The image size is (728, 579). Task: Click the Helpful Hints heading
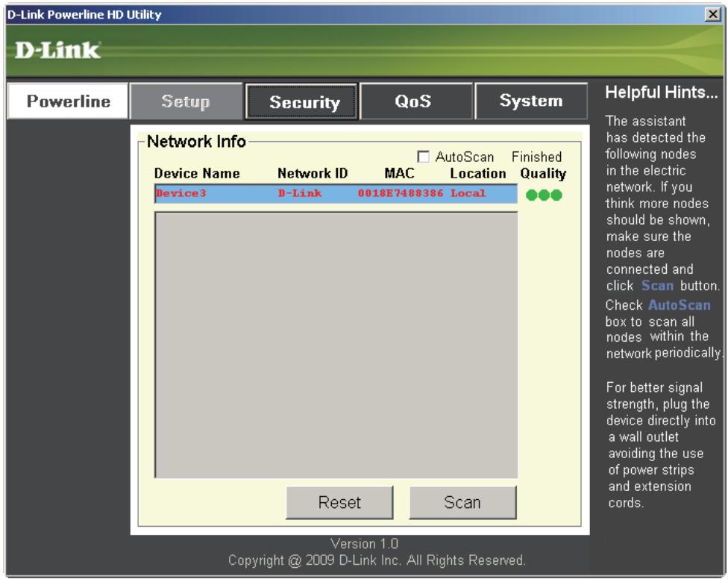pos(661,93)
